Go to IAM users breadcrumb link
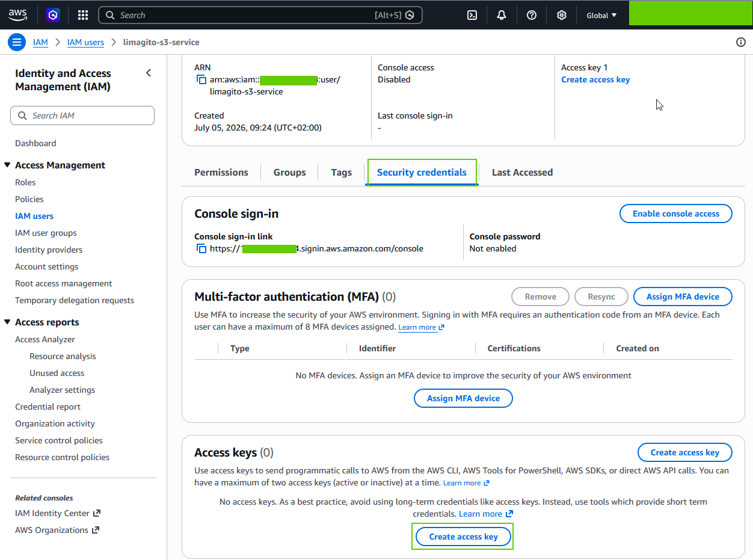The height and width of the screenshot is (560, 753). point(85,42)
